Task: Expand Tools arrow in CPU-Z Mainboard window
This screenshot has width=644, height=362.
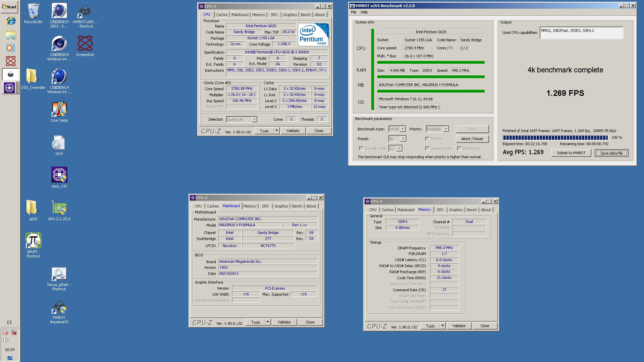Action: tap(268, 322)
